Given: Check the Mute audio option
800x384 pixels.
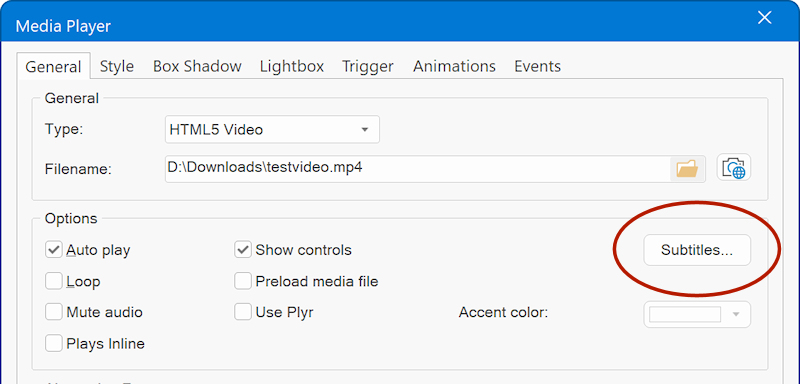Looking at the screenshot, I should pyautogui.click(x=54, y=312).
